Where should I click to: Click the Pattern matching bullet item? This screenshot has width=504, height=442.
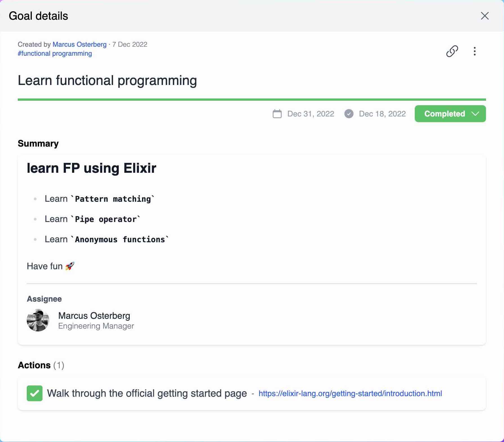point(99,199)
